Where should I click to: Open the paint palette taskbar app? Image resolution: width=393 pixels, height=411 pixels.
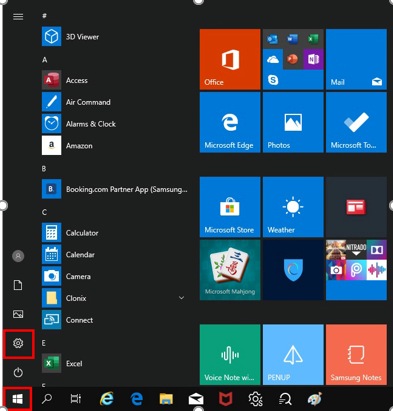coord(315,399)
